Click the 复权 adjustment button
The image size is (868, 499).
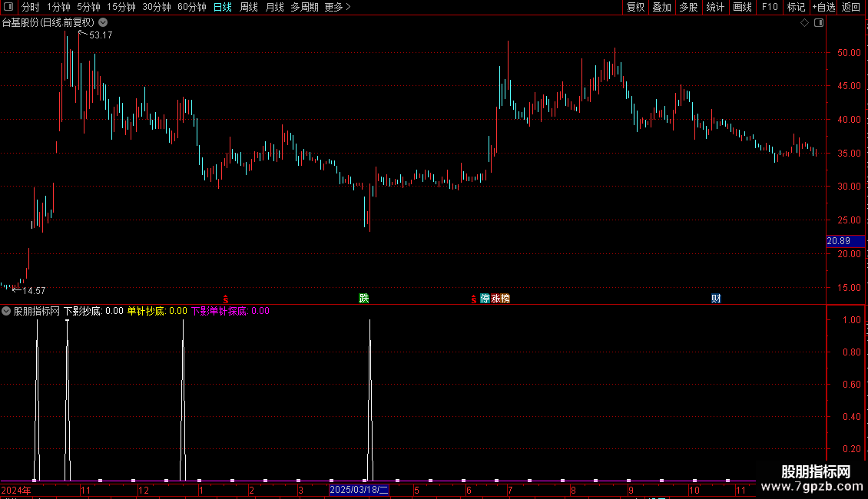tap(635, 7)
